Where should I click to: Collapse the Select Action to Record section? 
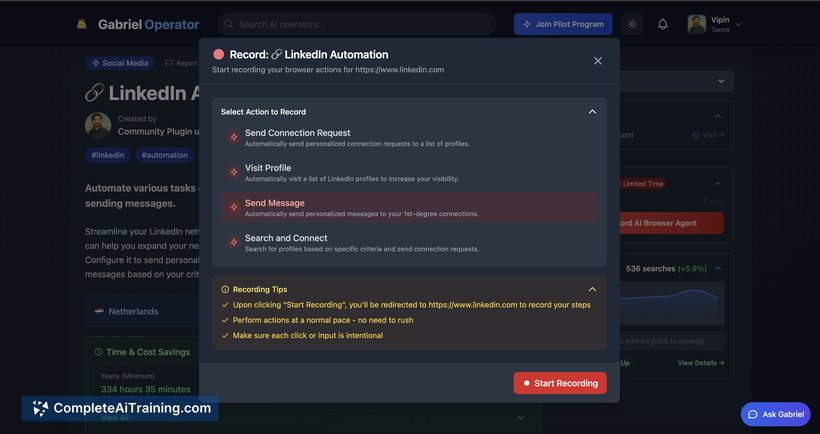[x=592, y=112]
